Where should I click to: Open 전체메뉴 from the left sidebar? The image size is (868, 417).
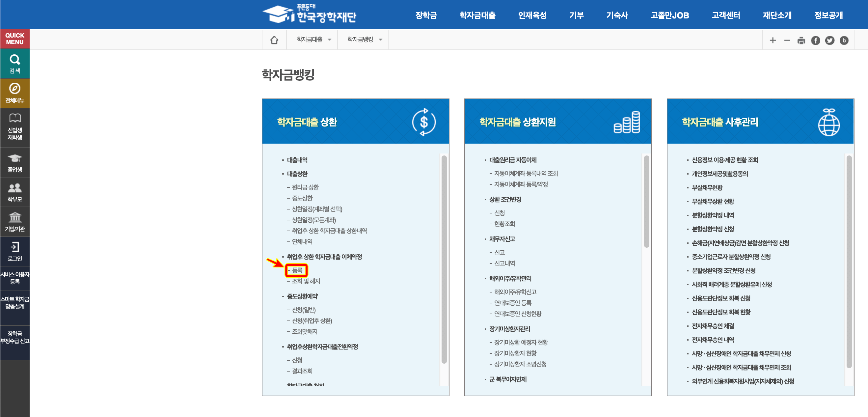click(14, 93)
